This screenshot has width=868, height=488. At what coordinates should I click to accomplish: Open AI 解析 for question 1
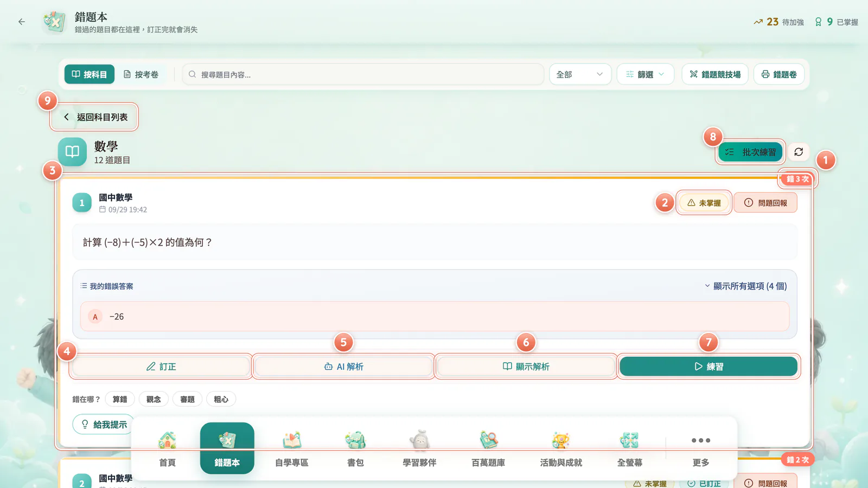coord(343,367)
